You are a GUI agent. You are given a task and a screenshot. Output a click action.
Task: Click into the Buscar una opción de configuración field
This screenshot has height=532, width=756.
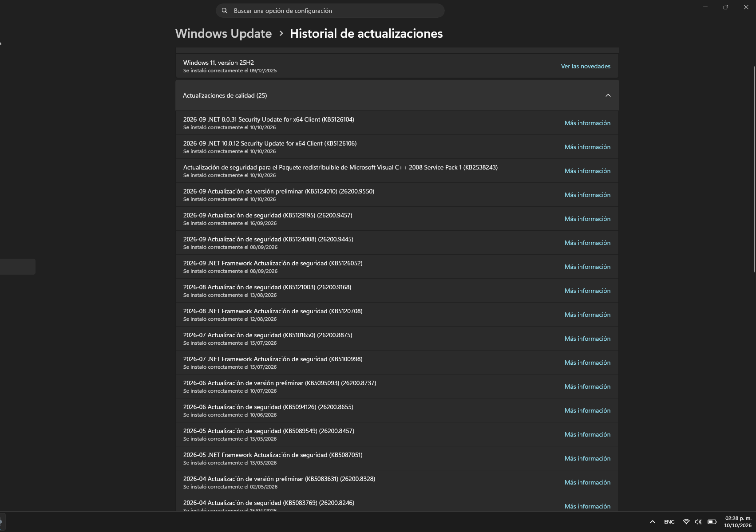330,11
